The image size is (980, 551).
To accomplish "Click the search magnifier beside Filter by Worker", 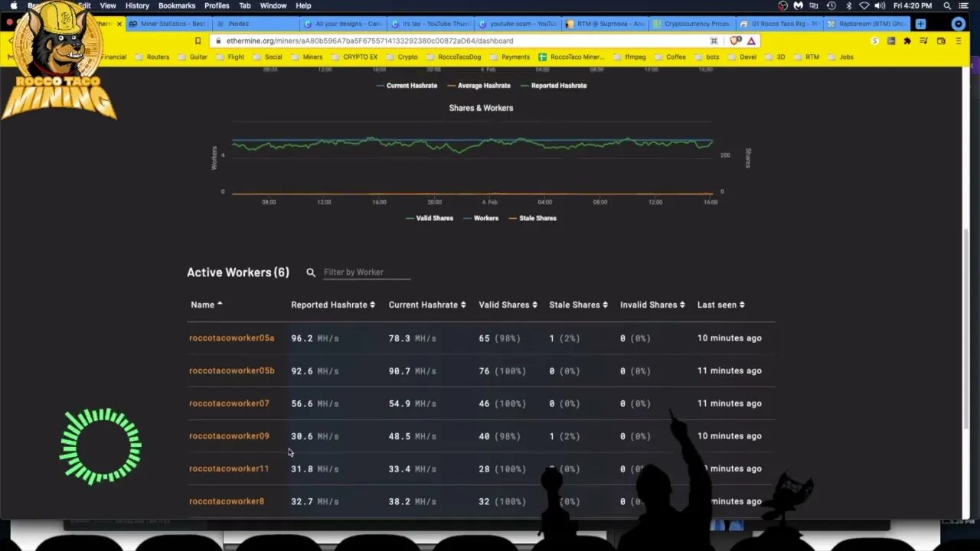I will pyautogui.click(x=311, y=272).
